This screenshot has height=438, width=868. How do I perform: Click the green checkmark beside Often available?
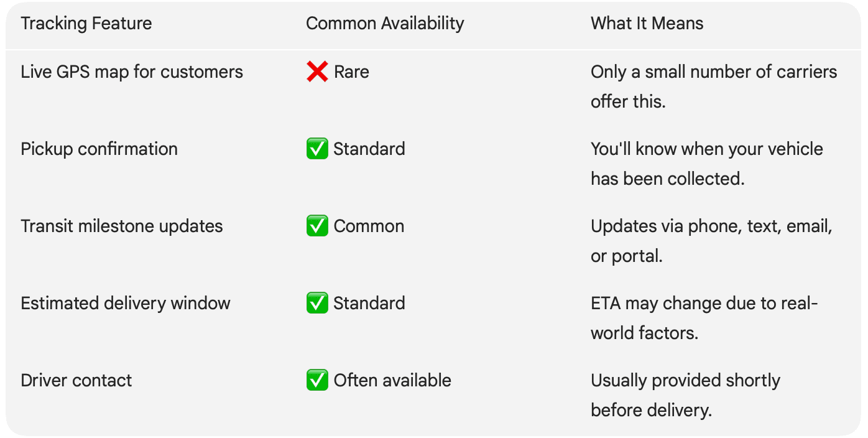pyautogui.click(x=317, y=380)
